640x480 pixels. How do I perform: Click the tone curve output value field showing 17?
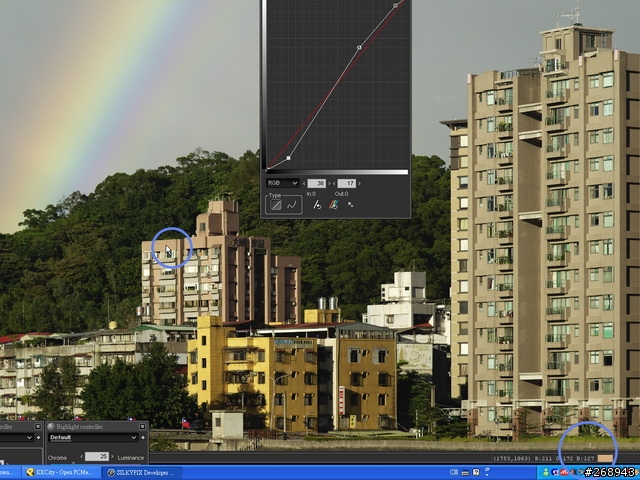[347, 184]
